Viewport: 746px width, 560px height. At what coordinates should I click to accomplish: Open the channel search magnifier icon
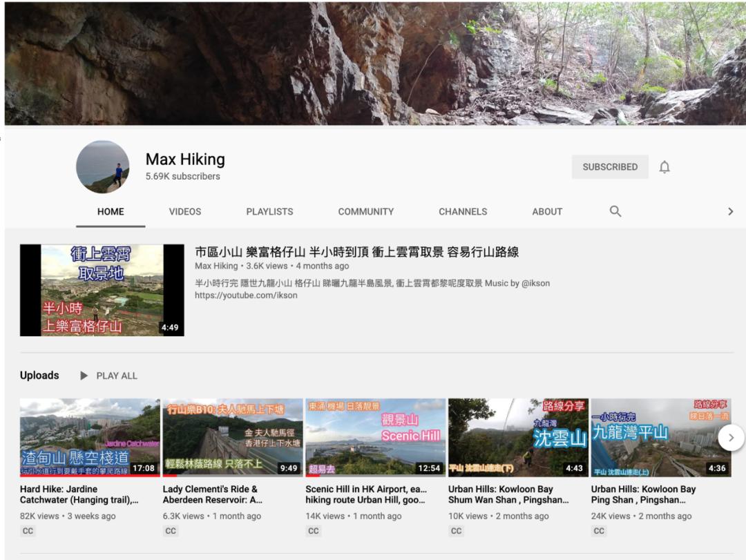615,211
